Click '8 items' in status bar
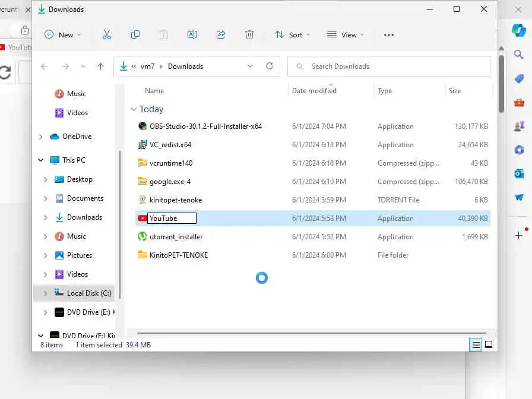The width and height of the screenshot is (532, 399). coord(52,345)
